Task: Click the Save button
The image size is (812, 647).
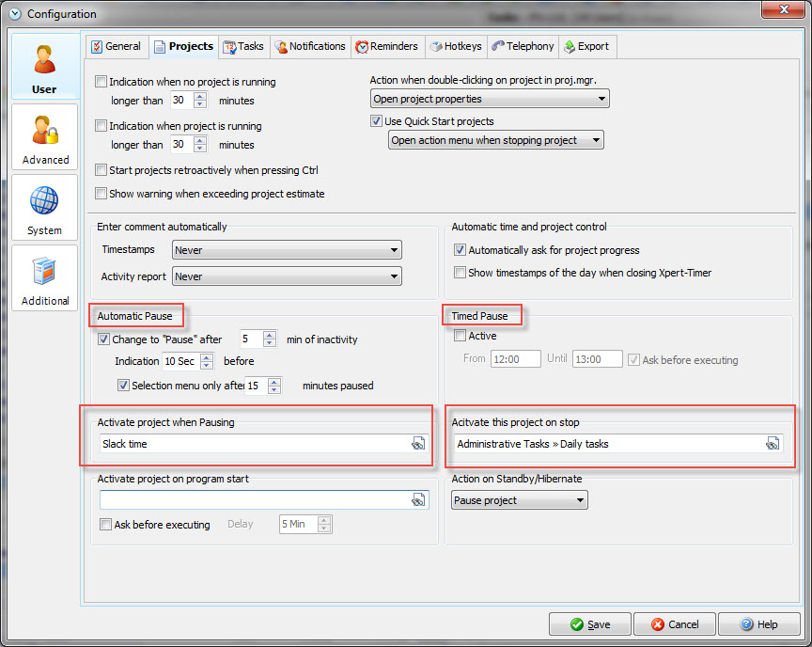Action: point(589,624)
